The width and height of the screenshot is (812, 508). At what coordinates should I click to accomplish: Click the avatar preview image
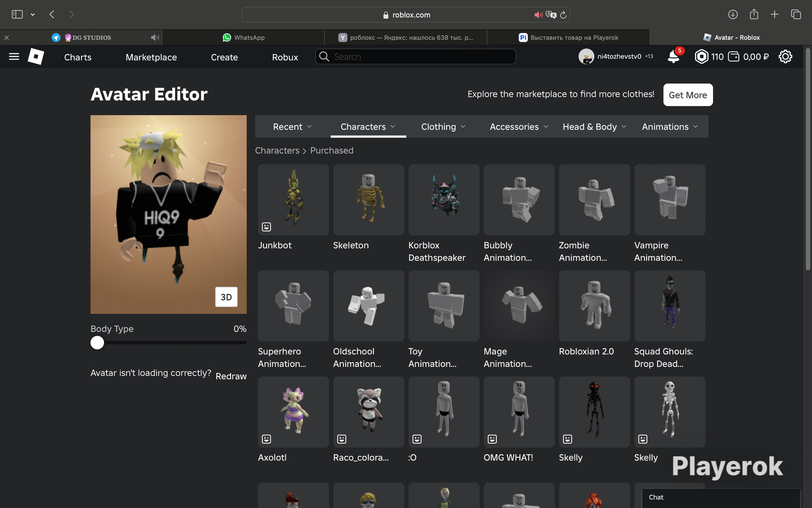point(168,214)
